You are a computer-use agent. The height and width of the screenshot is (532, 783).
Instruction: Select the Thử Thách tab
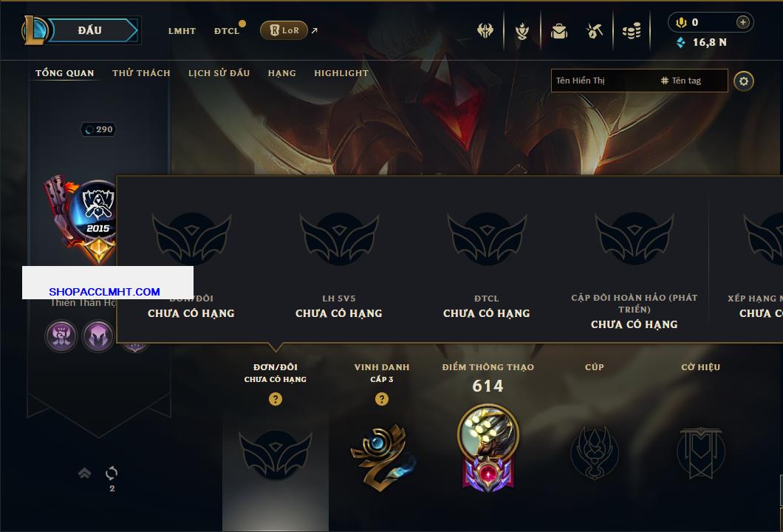[141, 73]
